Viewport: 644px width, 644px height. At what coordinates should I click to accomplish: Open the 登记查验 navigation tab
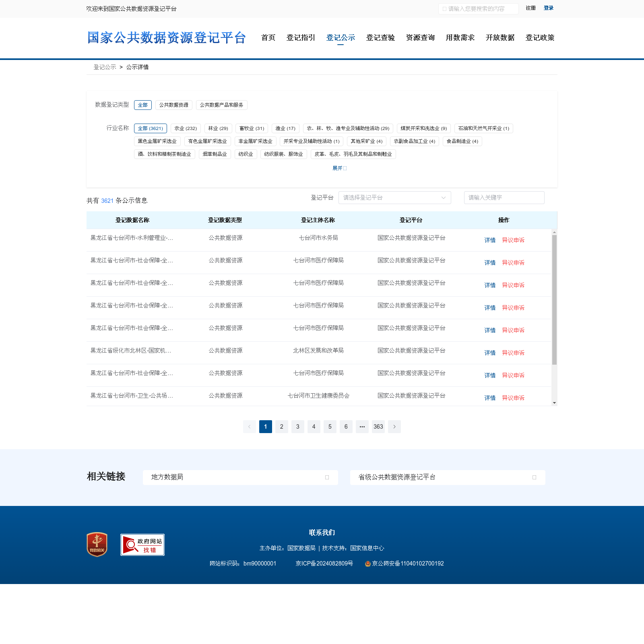[x=380, y=38]
